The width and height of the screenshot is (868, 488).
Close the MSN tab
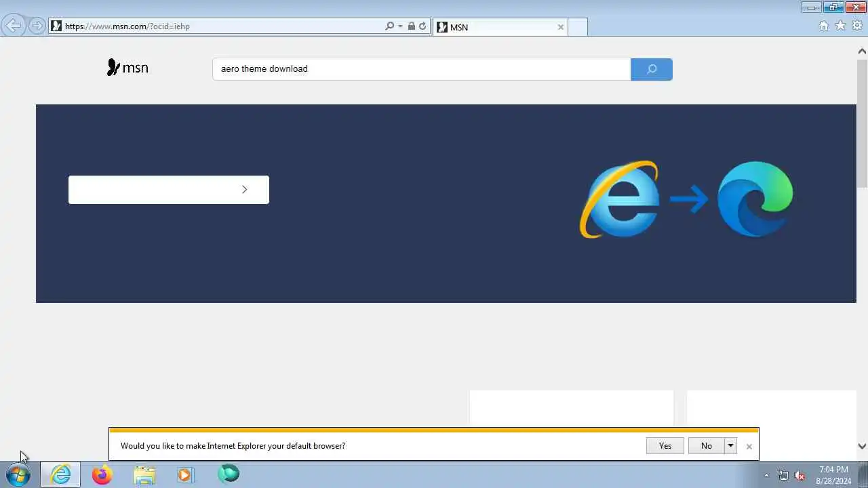point(560,27)
